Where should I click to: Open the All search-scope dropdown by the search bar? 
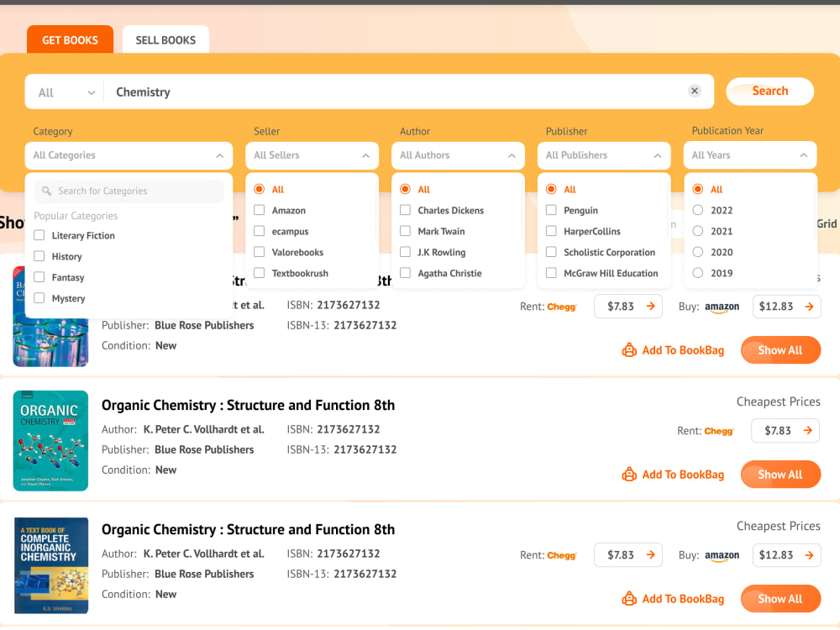click(66, 92)
